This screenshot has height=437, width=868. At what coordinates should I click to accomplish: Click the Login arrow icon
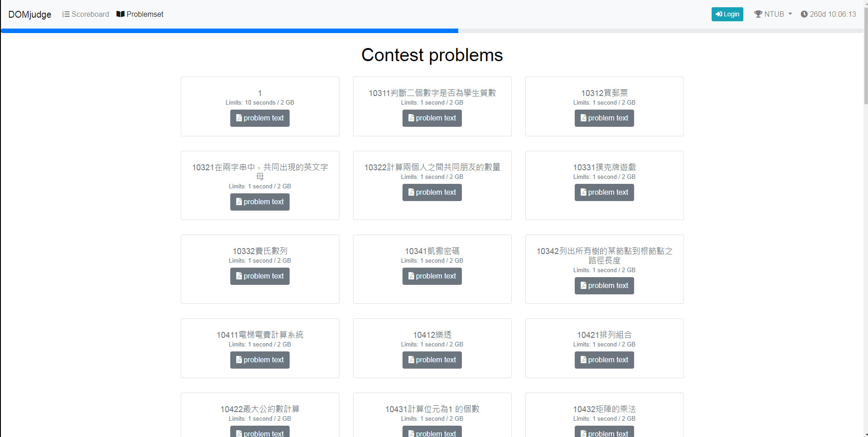[x=719, y=14]
